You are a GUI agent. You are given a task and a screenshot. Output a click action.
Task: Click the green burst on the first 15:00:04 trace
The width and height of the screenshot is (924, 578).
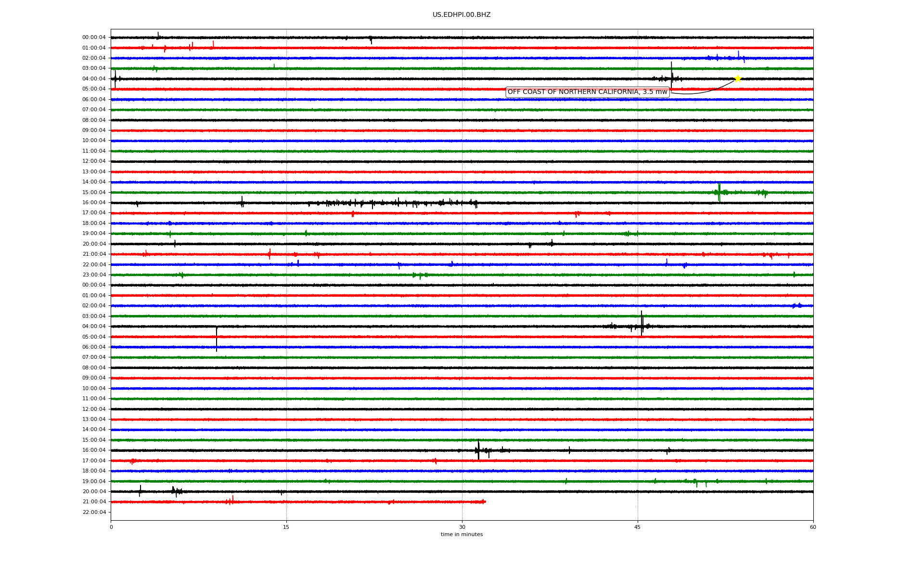tap(719, 192)
